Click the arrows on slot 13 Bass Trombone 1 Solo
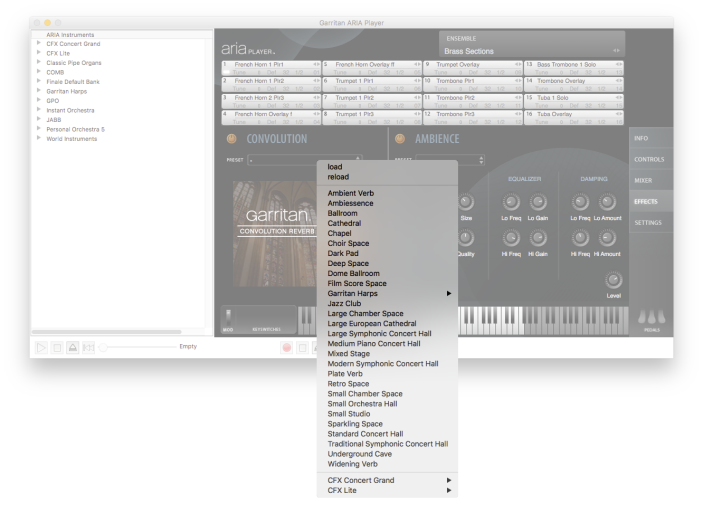 (619, 65)
